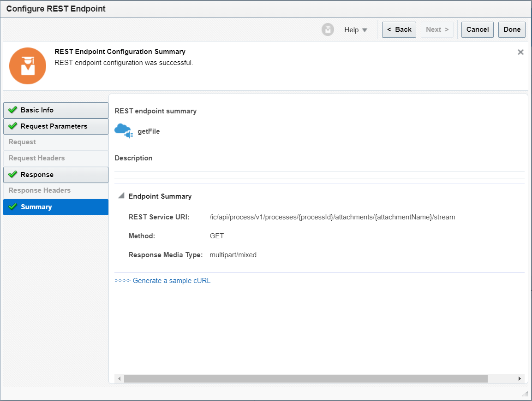Viewport: 532px width, 401px height.
Task: Open the Help dropdown
Action: [355, 29]
